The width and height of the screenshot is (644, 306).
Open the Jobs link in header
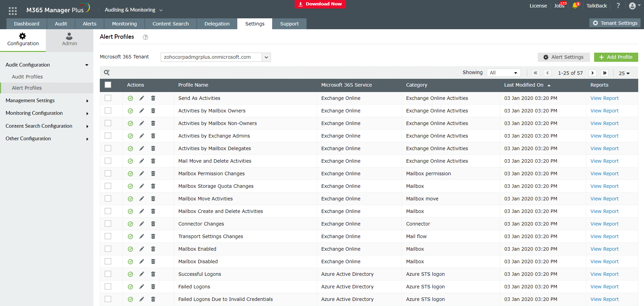click(x=559, y=6)
